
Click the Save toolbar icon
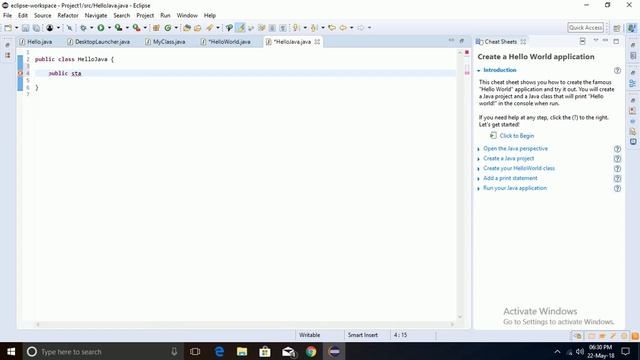25,28
